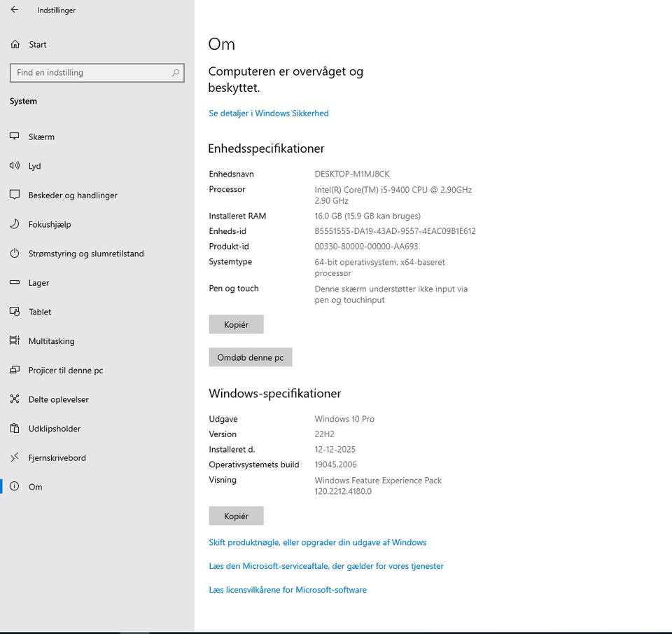Click the Multitasking icon
The height and width of the screenshot is (634, 672).
pyautogui.click(x=15, y=340)
